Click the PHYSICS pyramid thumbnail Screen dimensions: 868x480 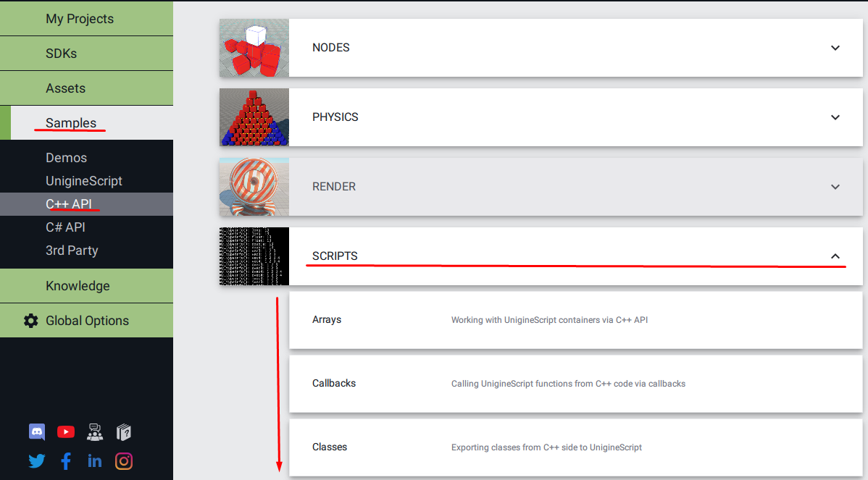[254, 117]
